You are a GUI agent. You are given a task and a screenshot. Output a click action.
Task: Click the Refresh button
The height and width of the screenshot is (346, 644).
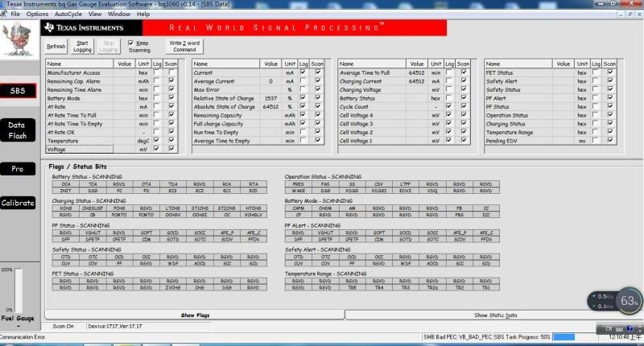click(56, 47)
